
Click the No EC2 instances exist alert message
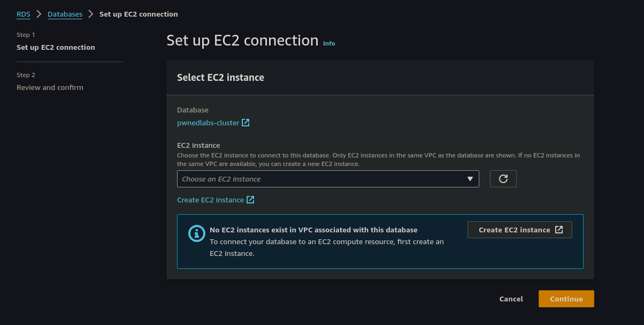313,230
